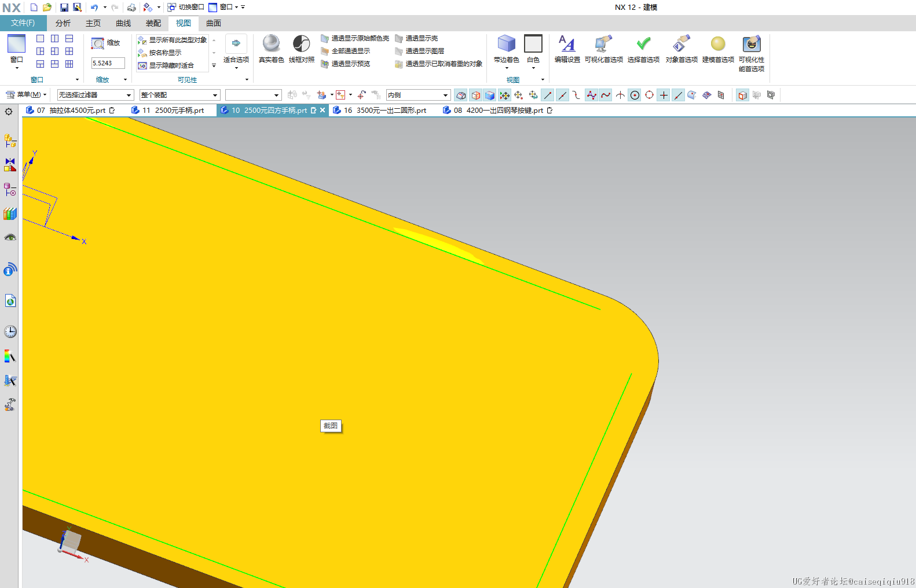The width and height of the screenshot is (916, 588).
Task: Switch to the 主页 ribbon tab
Action: tap(93, 23)
